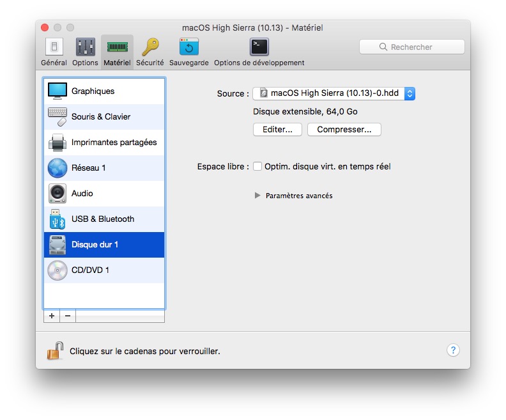Click the 'Espace libre :' label
The height and width of the screenshot is (420, 506).
coord(223,167)
